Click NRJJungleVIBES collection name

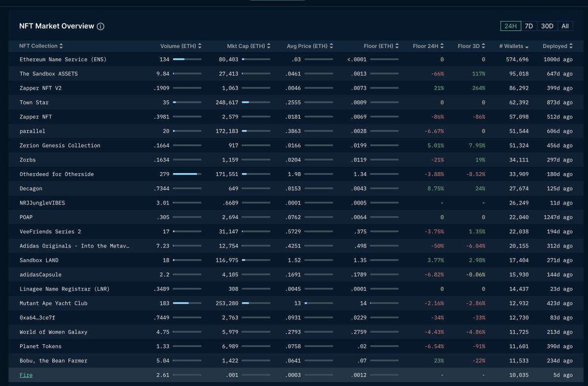[x=42, y=203]
